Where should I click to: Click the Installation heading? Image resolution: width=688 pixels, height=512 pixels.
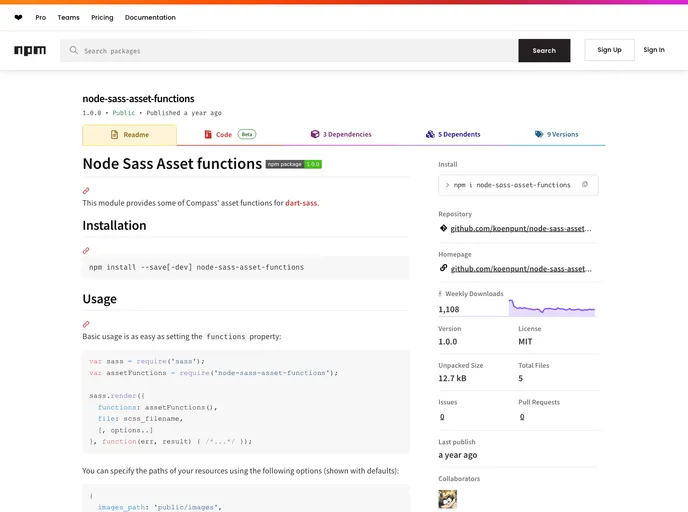pos(114,226)
